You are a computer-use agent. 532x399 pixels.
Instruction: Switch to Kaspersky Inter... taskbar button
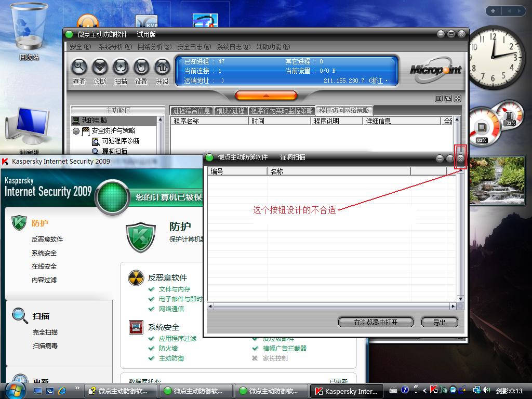point(347,391)
